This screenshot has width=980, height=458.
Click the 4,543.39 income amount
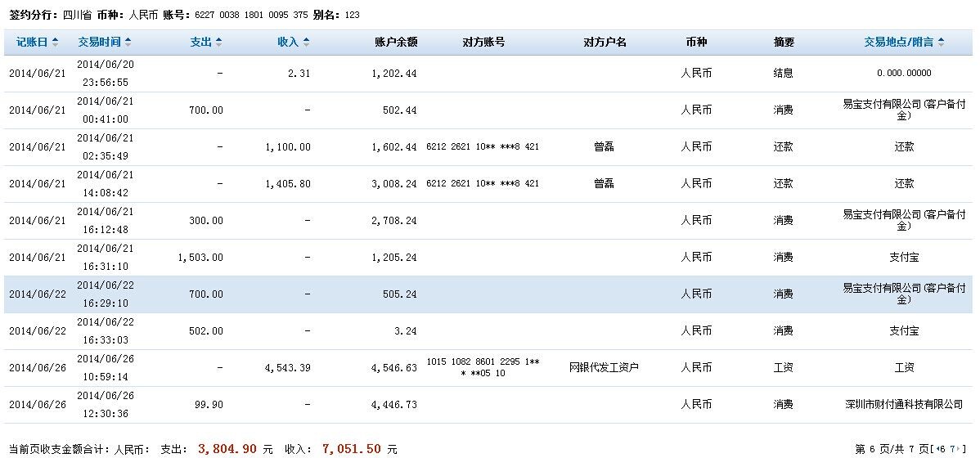point(288,368)
